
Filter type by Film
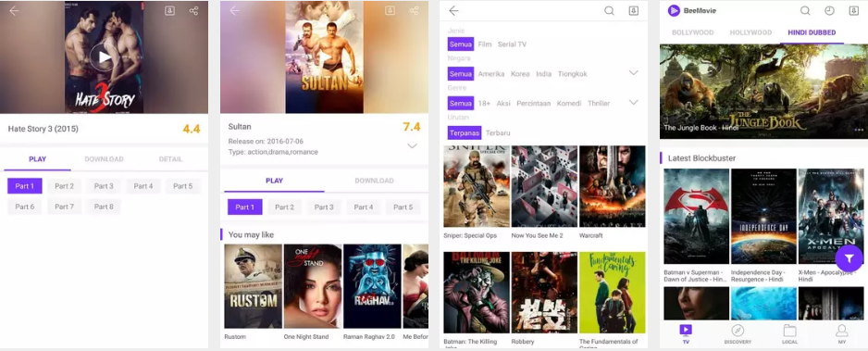click(485, 44)
